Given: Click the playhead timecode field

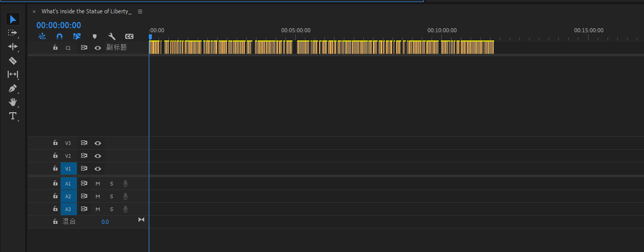Looking at the screenshot, I should (58, 25).
